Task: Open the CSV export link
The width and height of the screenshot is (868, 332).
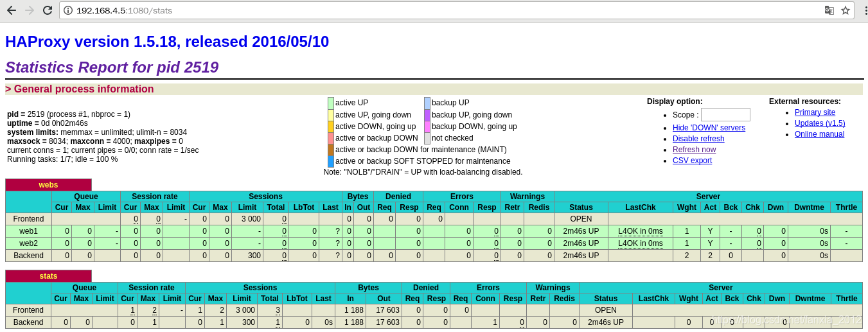Action: (x=692, y=161)
